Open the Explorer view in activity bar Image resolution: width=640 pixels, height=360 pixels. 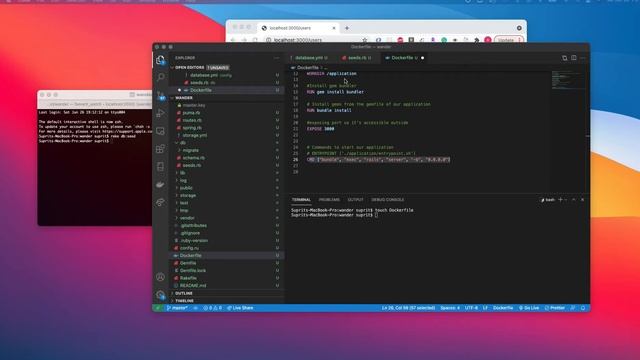click(160, 60)
